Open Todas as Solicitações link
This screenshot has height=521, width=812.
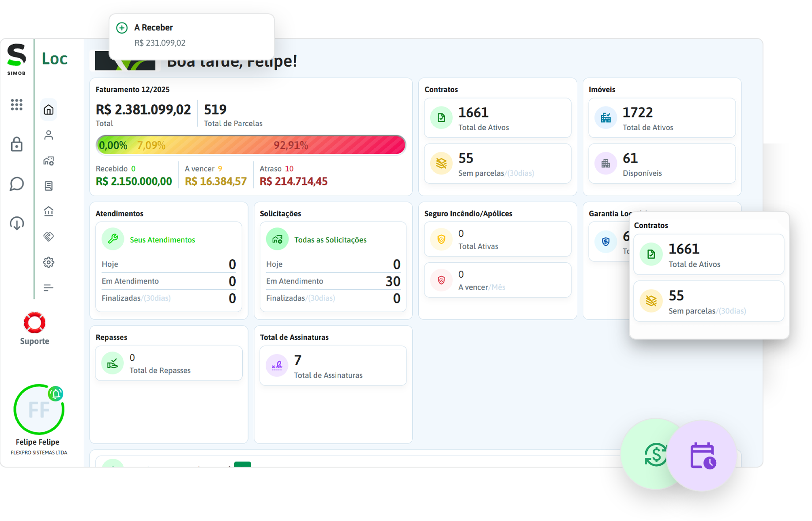tap(330, 240)
